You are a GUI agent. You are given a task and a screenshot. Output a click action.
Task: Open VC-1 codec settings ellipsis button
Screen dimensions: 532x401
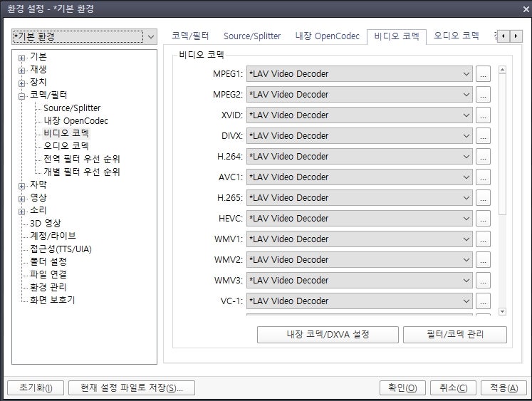(x=483, y=301)
